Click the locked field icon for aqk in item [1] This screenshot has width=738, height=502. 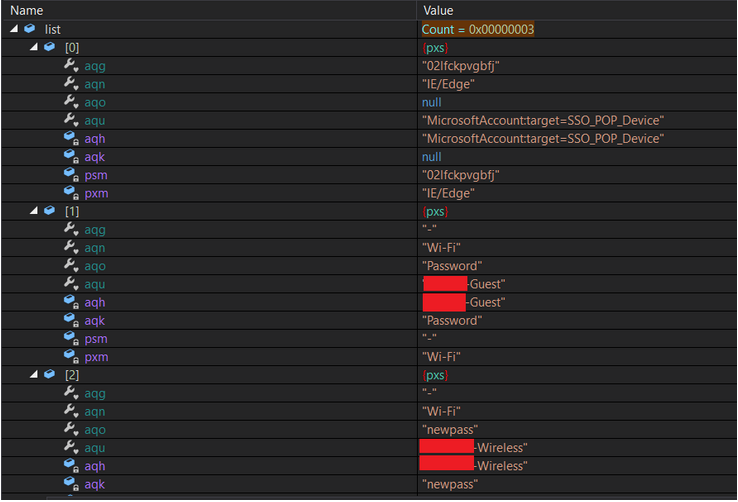70,321
